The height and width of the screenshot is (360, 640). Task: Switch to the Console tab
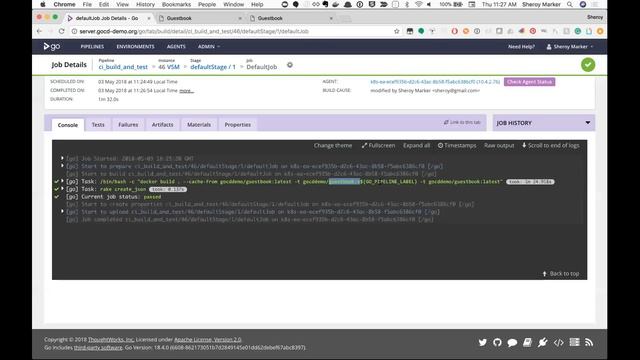(68, 125)
